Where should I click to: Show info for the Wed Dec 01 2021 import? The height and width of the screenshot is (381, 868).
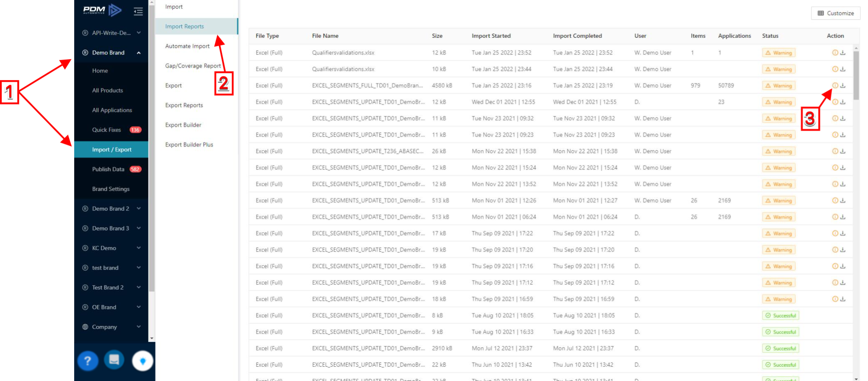pos(835,102)
